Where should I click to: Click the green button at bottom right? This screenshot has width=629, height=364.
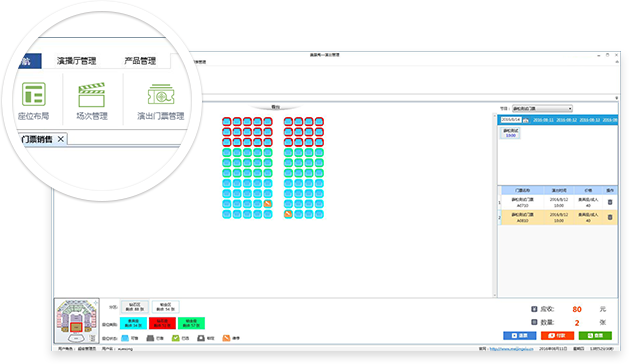coord(595,336)
